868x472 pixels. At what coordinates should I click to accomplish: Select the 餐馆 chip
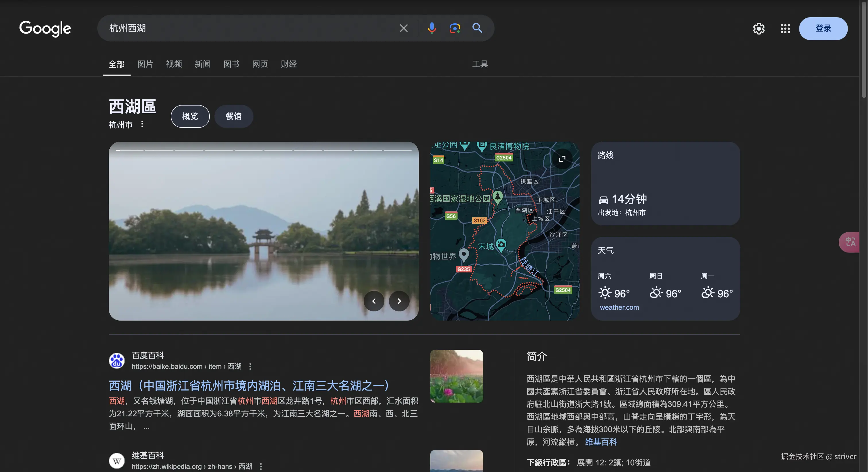[x=234, y=116]
